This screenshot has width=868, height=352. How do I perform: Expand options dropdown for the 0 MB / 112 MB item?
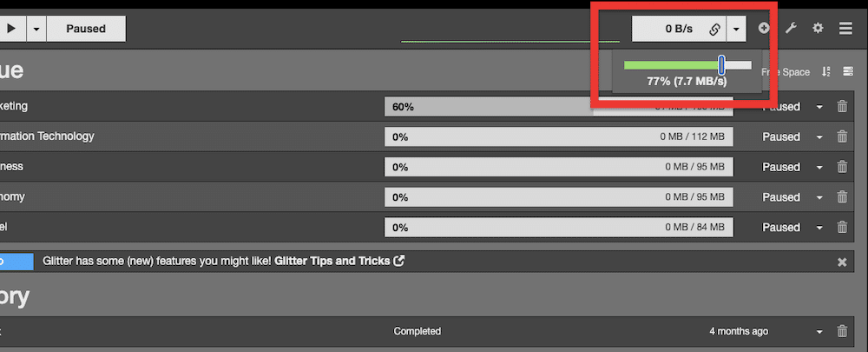point(819,136)
